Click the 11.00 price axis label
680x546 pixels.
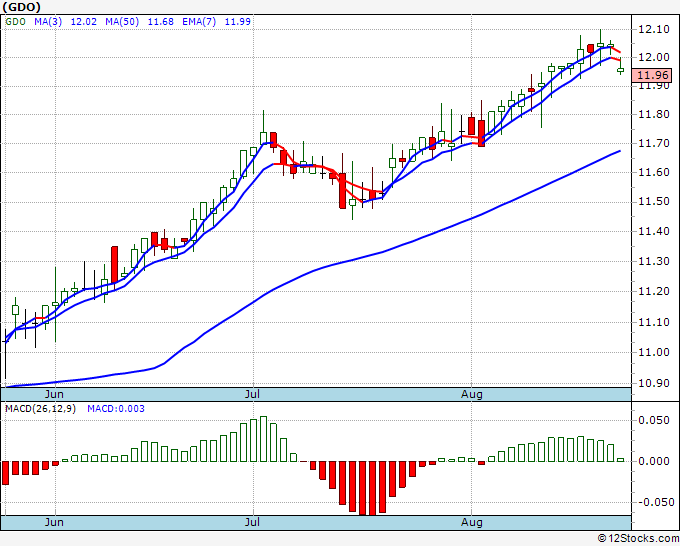tap(654, 352)
